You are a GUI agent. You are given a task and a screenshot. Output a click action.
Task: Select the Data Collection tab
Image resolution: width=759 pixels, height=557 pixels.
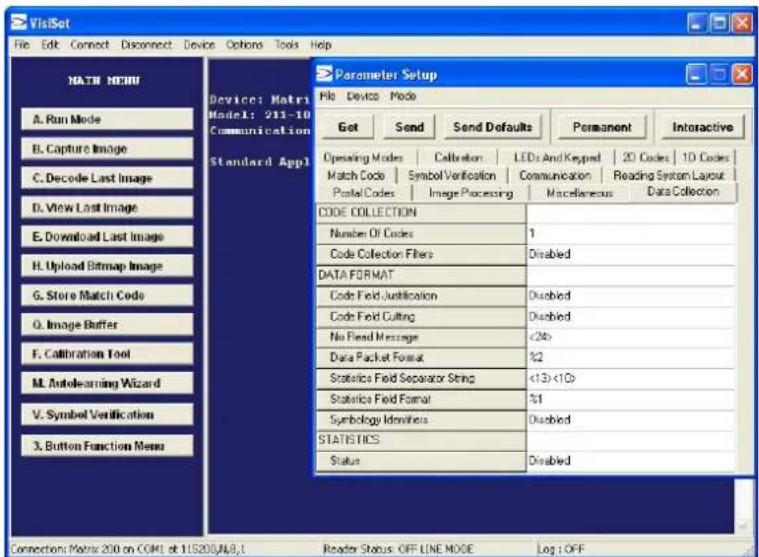pos(683,192)
